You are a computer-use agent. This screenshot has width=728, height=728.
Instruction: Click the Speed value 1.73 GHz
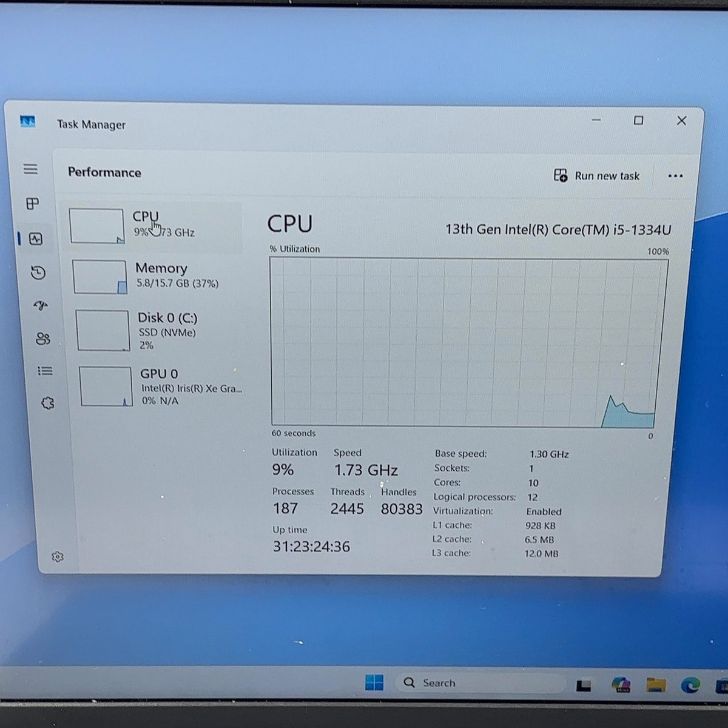[366, 470]
